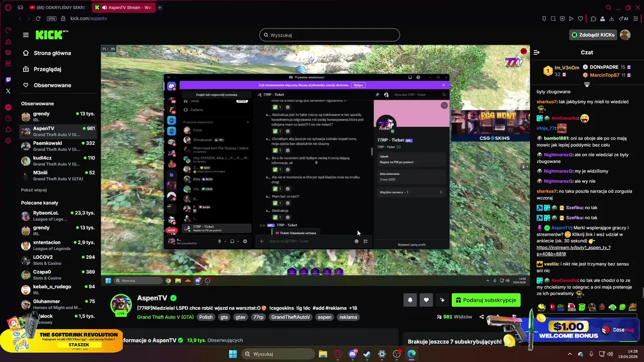Image resolution: width=644 pixels, height=362 pixels.
Task: Open Opera downloads icon
Action: 611,19
